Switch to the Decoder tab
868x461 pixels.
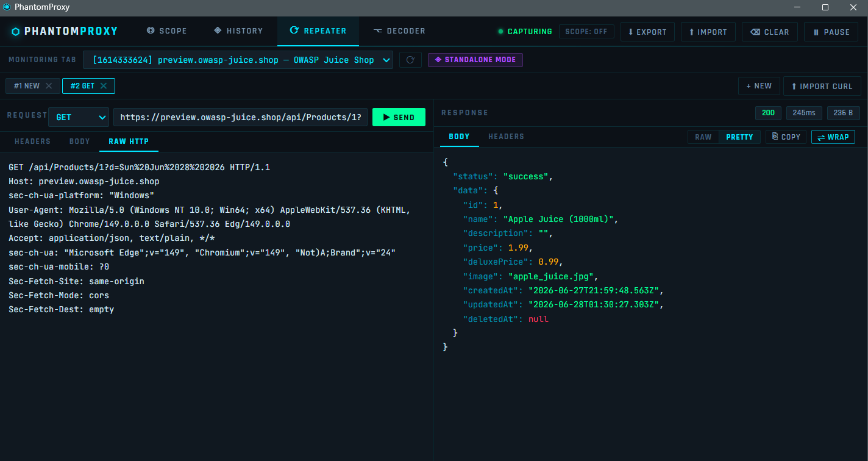399,31
